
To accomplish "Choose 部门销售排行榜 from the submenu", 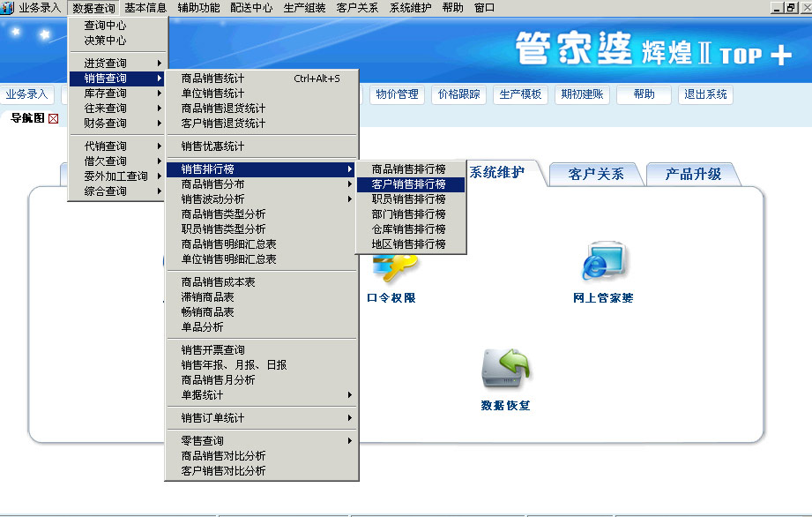I will pos(411,214).
